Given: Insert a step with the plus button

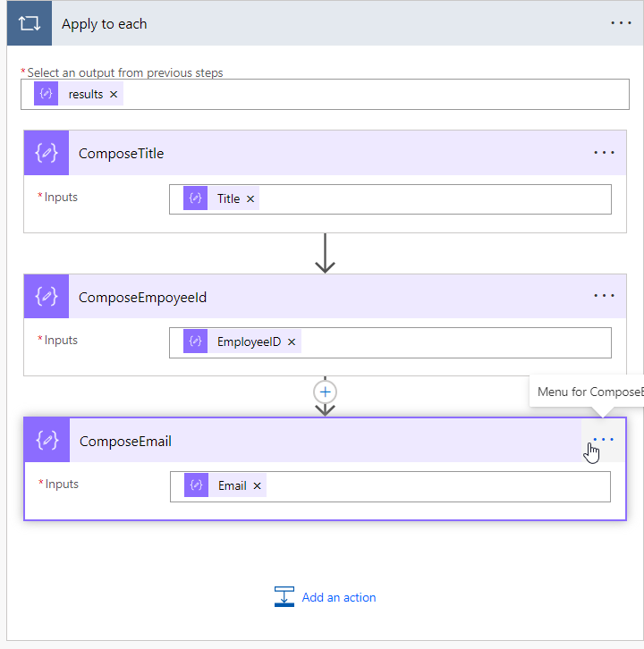Looking at the screenshot, I should coord(325,392).
